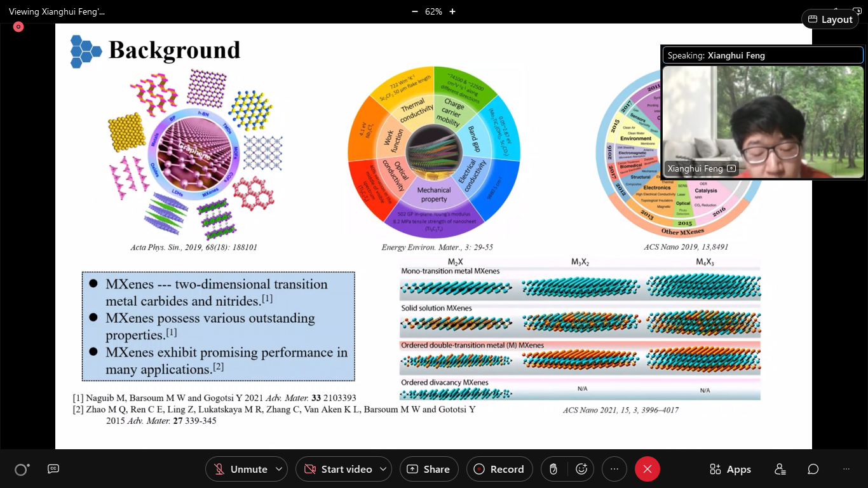
Task: Click the Mechanical property wheel segment
Action: pos(434,194)
